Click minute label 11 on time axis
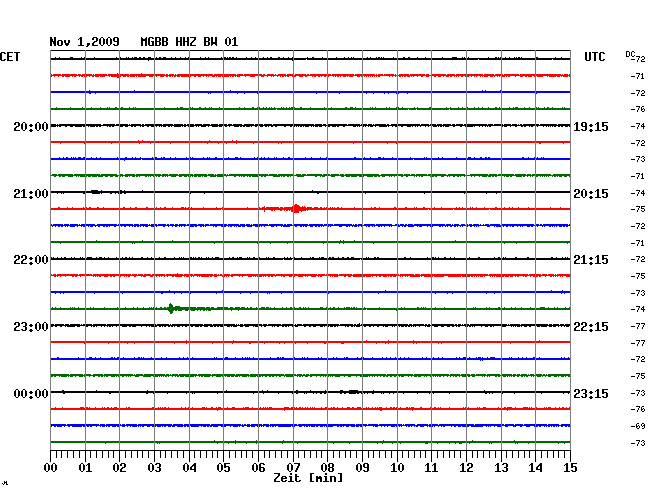This screenshot has height=494, width=650. 431,468
